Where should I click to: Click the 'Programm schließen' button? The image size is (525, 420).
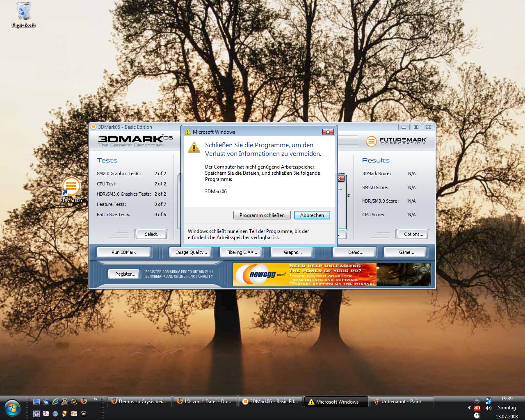262,215
